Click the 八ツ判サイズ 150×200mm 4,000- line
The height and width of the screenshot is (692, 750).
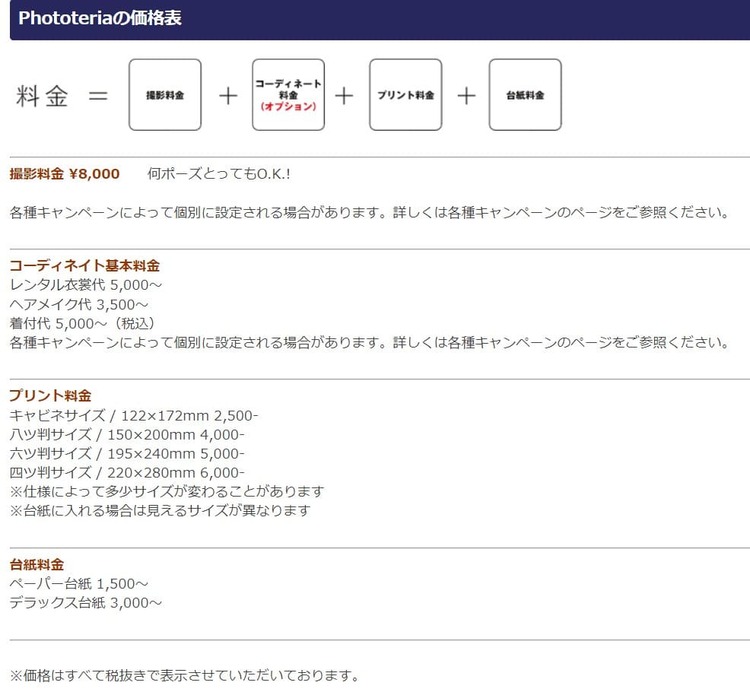[x=127, y=435]
